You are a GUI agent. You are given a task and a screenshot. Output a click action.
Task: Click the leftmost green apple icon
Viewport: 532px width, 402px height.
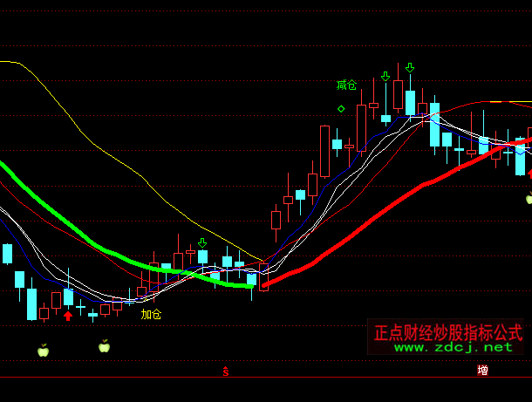coord(43,351)
